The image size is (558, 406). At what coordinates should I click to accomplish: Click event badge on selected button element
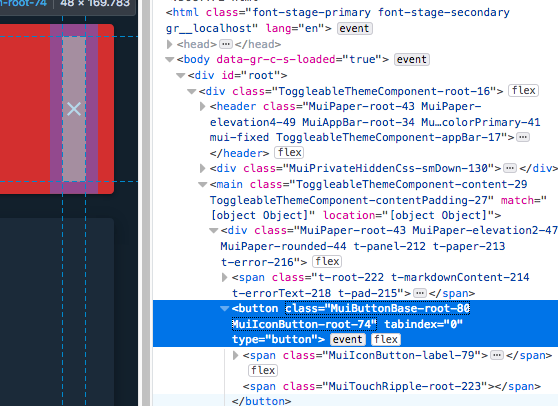point(347,339)
